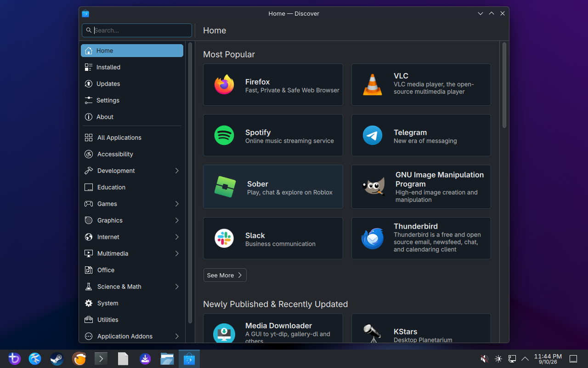Open the terminal icon in the taskbar
This screenshot has width=588, height=368.
[x=101, y=359]
